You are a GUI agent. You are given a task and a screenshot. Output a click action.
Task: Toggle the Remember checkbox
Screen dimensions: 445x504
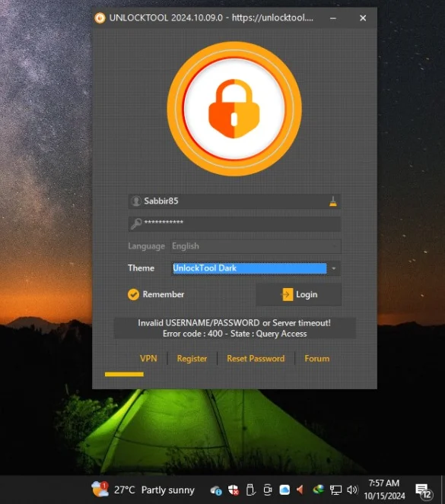(133, 294)
